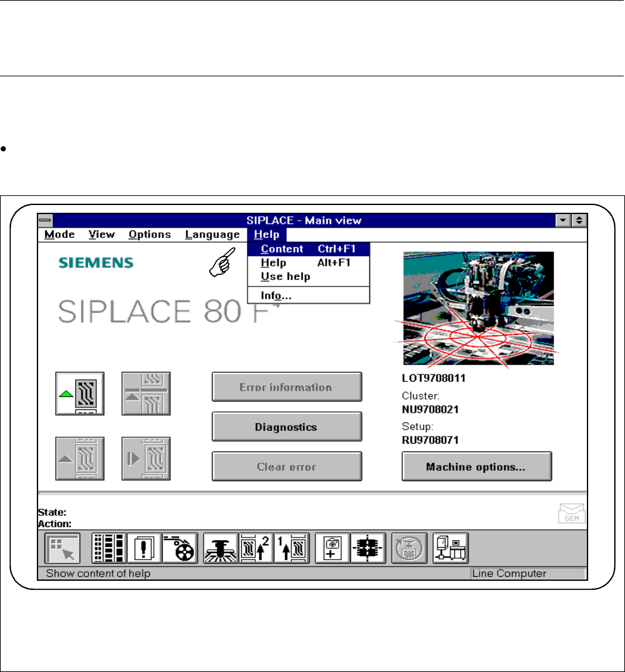Click the setup value RU9708071
The width and height of the screenshot is (625, 672).
pos(430,440)
